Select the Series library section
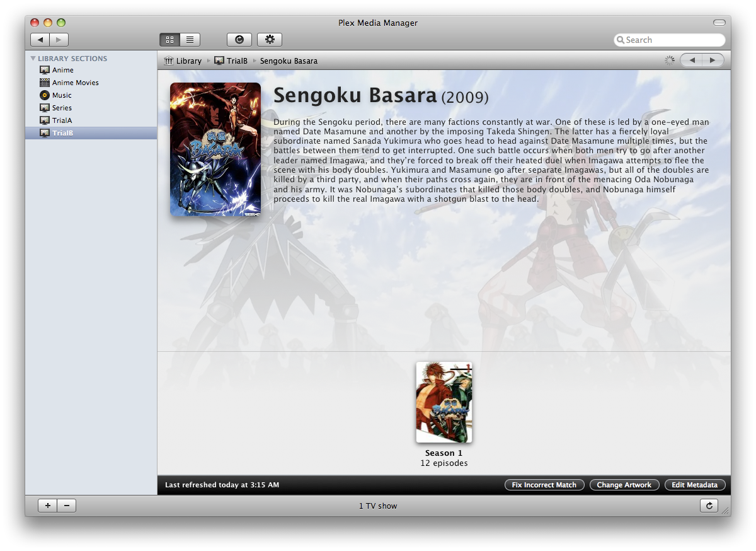The height and width of the screenshot is (551, 756). tap(91, 108)
